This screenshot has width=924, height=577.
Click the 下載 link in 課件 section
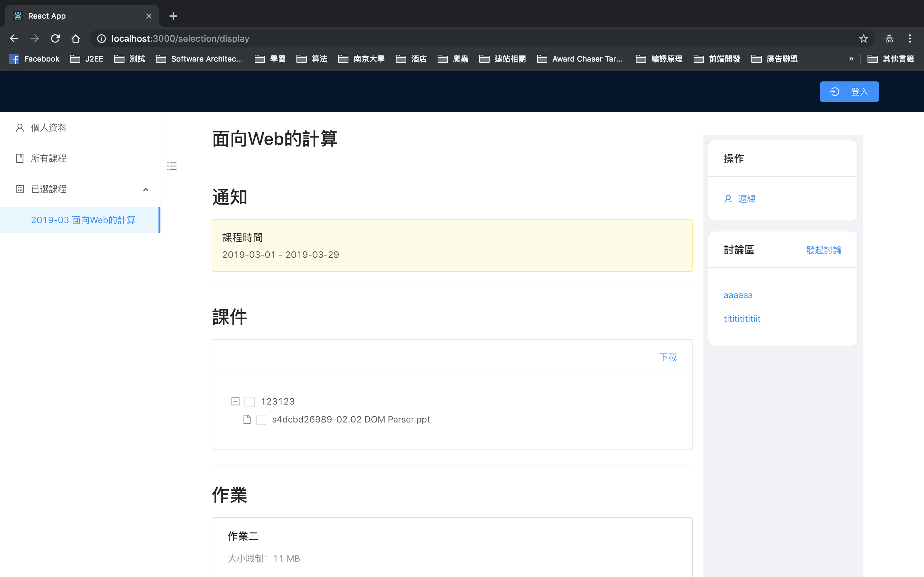668,356
